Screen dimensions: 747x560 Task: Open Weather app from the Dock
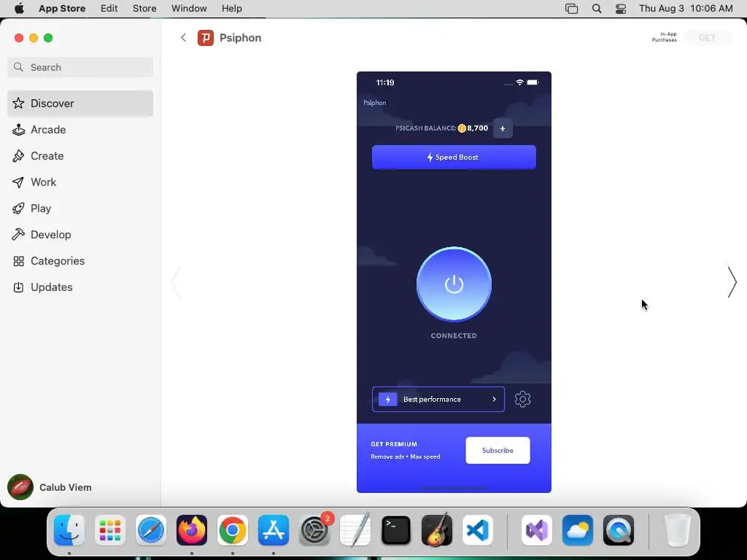point(578,530)
